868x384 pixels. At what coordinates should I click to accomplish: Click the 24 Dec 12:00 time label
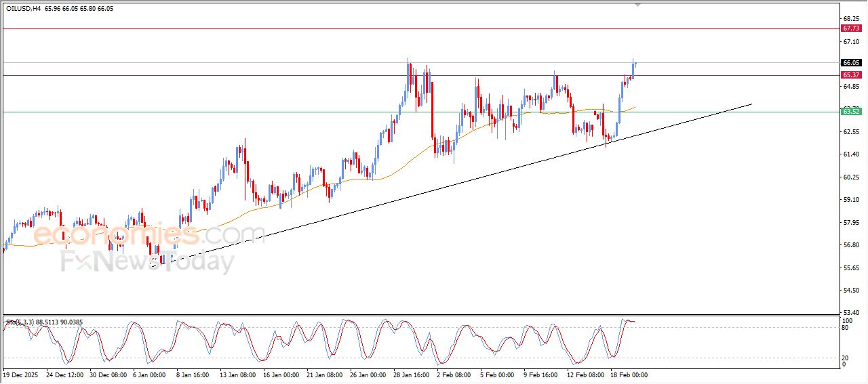(65, 374)
